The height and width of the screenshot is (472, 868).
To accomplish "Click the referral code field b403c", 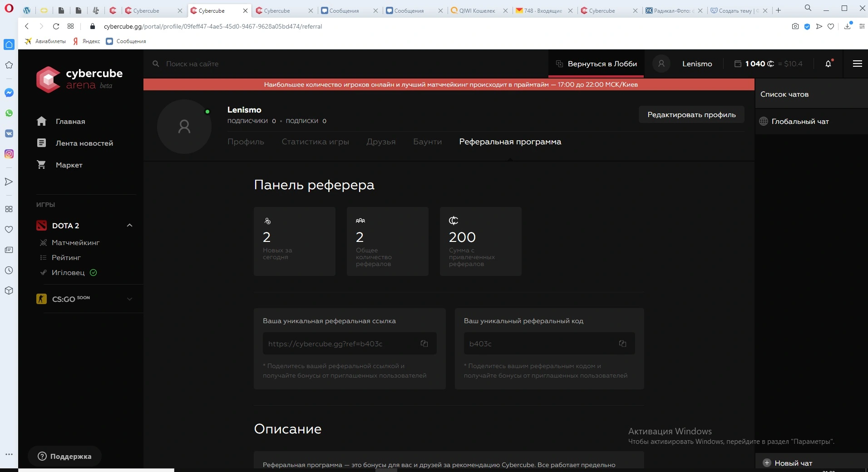I will point(549,344).
